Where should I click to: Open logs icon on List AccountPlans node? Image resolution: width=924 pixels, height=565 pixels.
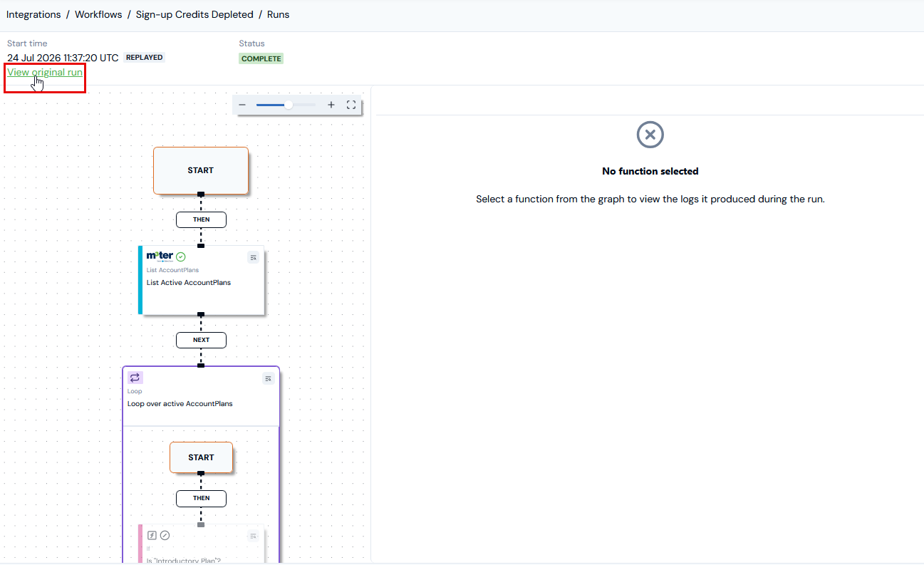tap(253, 257)
